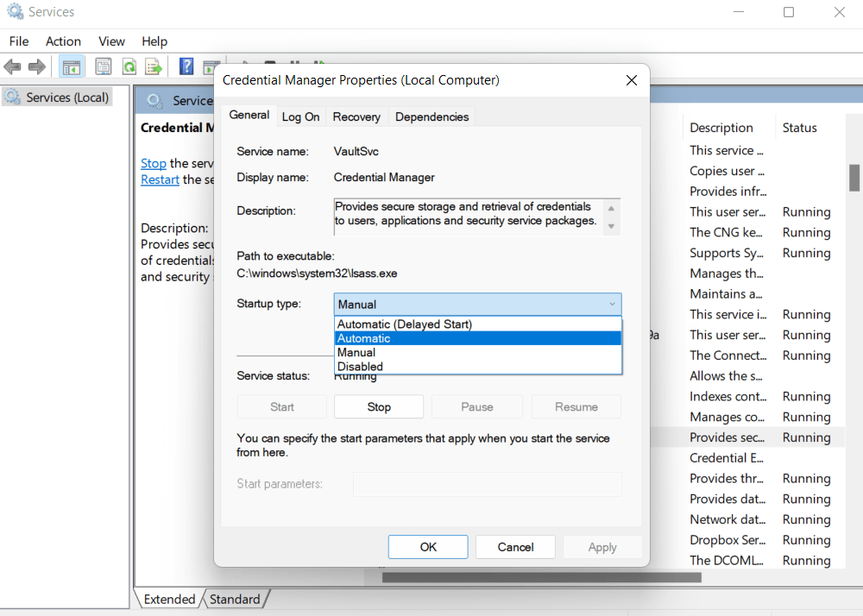Viewport: 863px width, 616px height.
Task: Maximize the Services window
Action: pos(789,12)
